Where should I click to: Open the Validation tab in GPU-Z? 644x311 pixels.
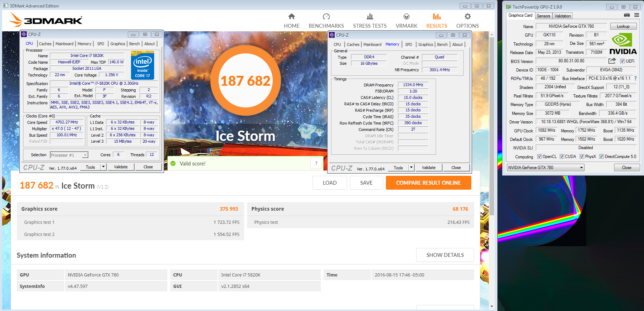(562, 16)
